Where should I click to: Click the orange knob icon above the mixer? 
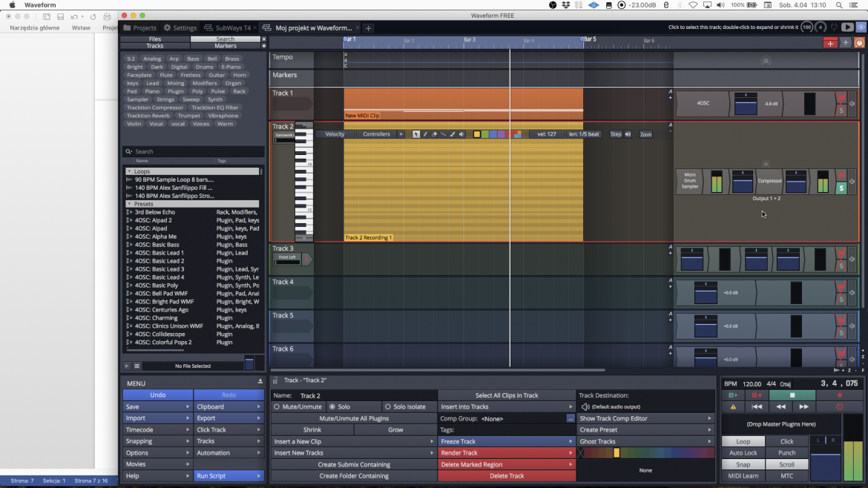(x=859, y=42)
